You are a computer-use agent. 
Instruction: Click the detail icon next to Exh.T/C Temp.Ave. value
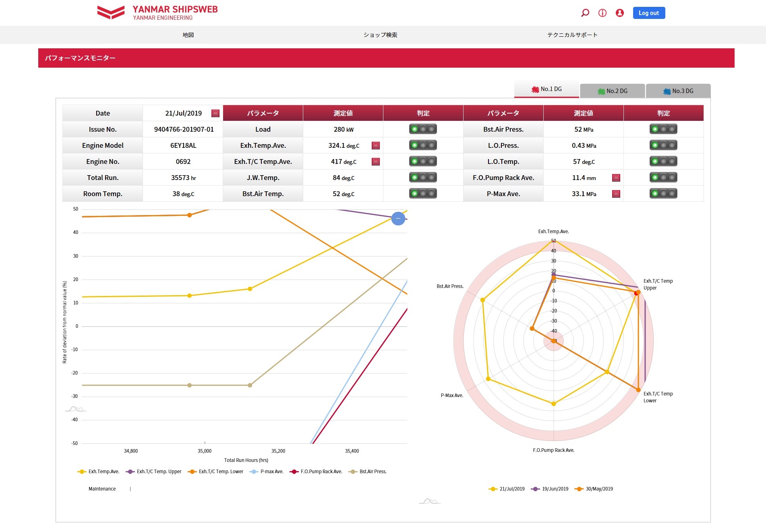coord(376,162)
